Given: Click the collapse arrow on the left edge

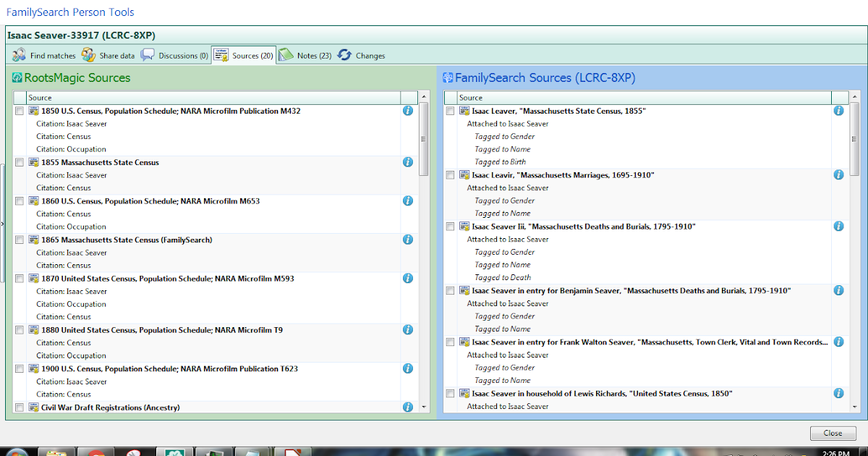Looking at the screenshot, I should [3, 224].
